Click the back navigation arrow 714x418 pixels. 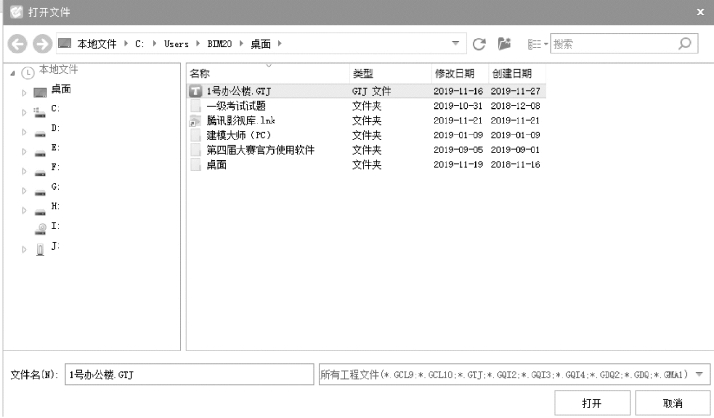pyautogui.click(x=17, y=44)
